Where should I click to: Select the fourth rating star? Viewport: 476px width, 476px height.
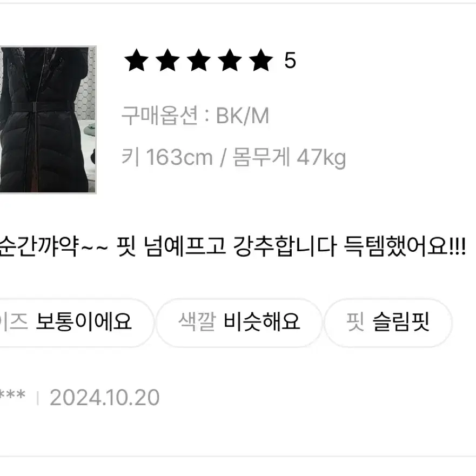(x=230, y=60)
